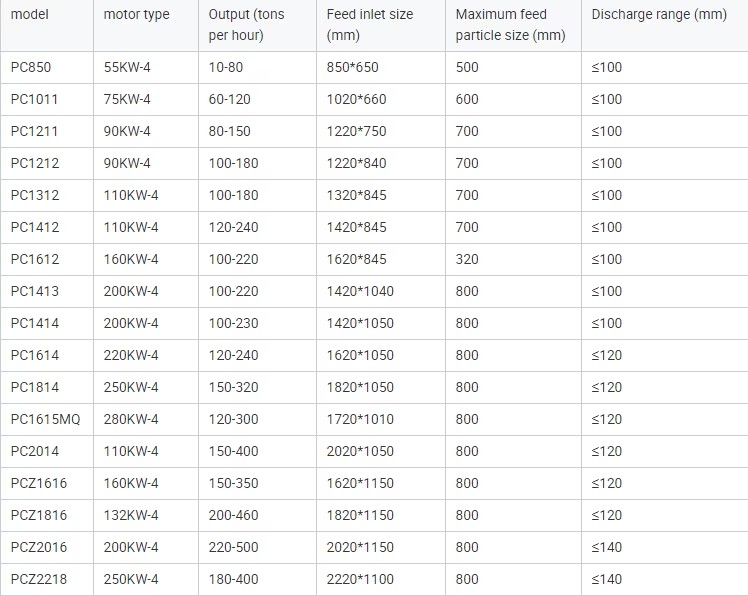Select the PC1615MQ model cell
This screenshot has width=748, height=596.
click(x=45, y=419)
